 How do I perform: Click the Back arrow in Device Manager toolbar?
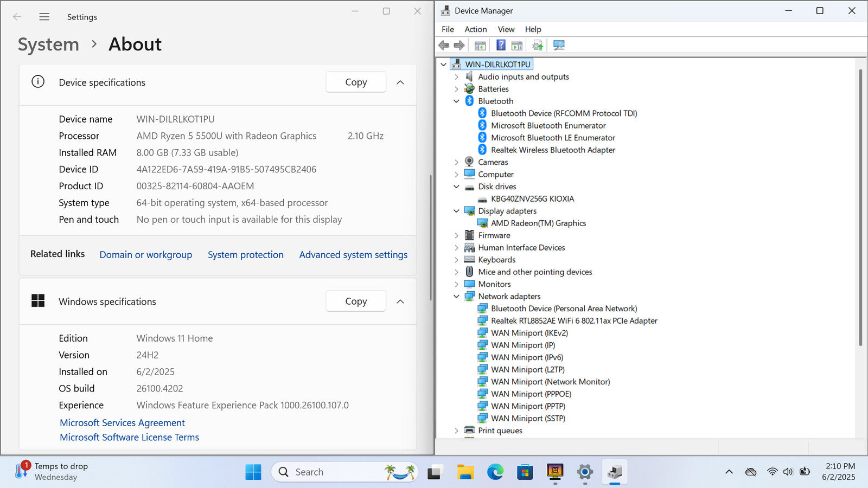pyautogui.click(x=444, y=45)
